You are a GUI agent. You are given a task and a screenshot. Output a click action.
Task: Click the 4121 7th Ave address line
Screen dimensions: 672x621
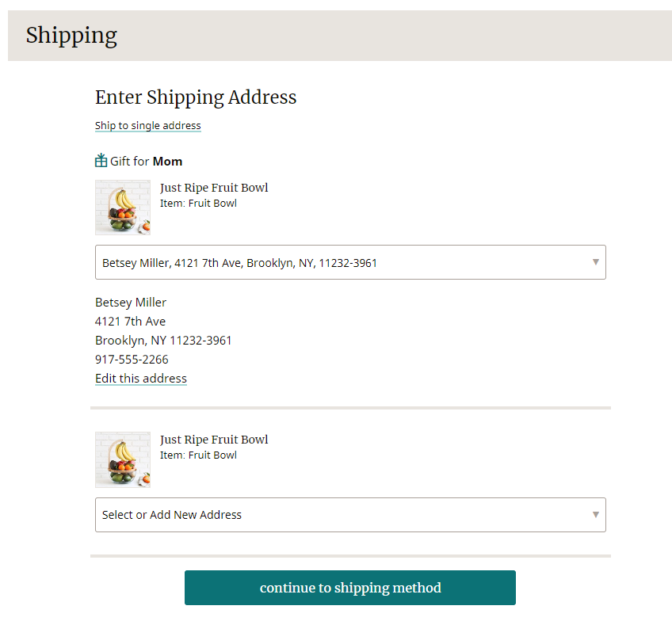[x=130, y=322]
